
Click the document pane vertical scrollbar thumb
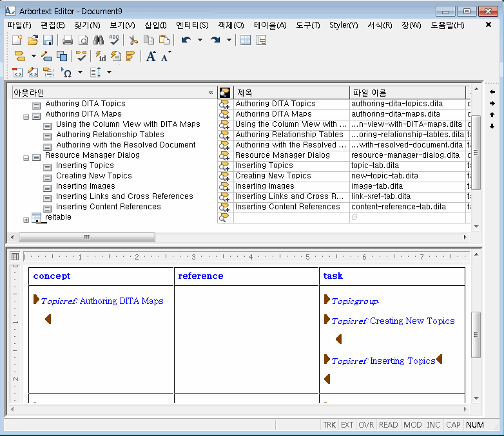click(x=476, y=335)
